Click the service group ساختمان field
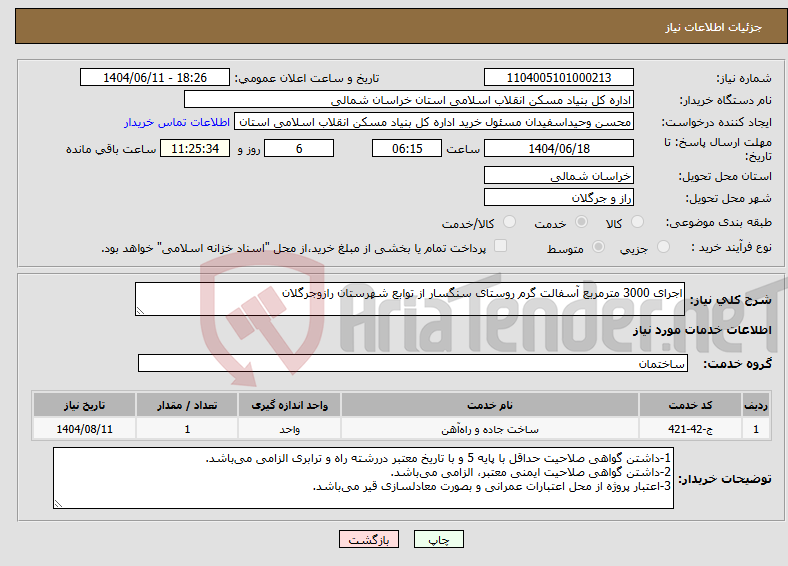Image resolution: width=788 pixels, height=566 pixels. 413,363
